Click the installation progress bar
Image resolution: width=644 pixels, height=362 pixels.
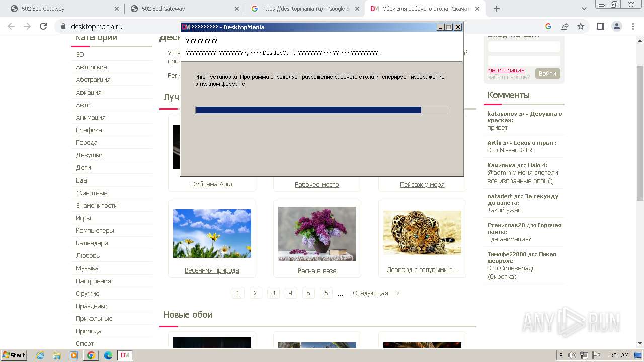[x=321, y=110]
